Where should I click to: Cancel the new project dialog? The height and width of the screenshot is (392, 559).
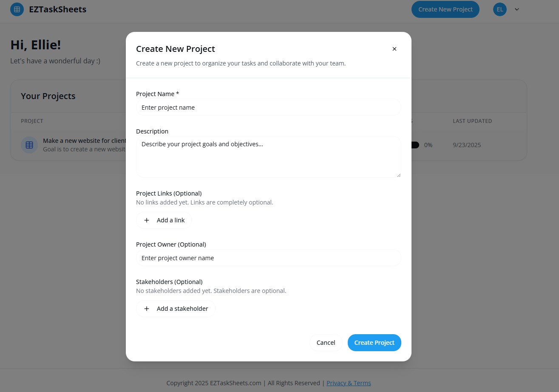pos(326,343)
